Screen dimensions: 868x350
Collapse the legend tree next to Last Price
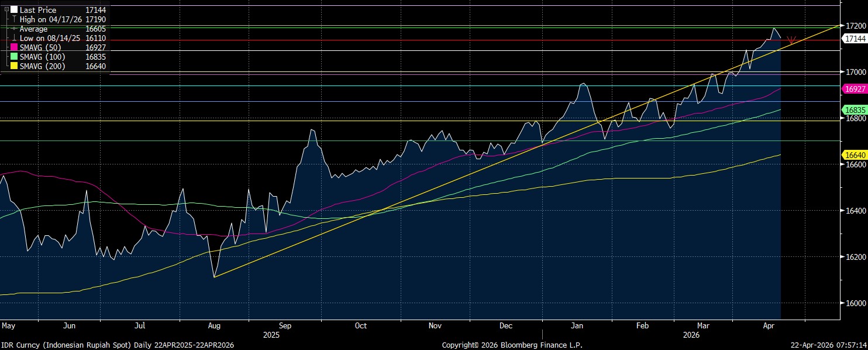point(6,10)
